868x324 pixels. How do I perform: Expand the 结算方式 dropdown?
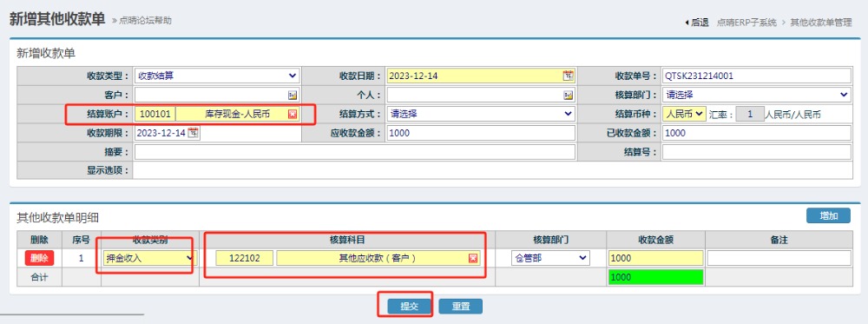point(481,114)
